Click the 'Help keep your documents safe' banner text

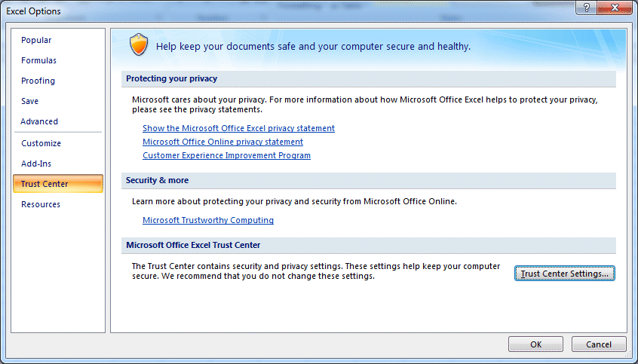point(313,47)
